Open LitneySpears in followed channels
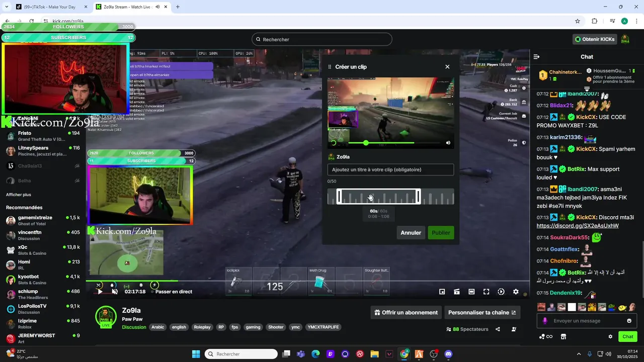644x362 pixels. pyautogui.click(x=43, y=151)
